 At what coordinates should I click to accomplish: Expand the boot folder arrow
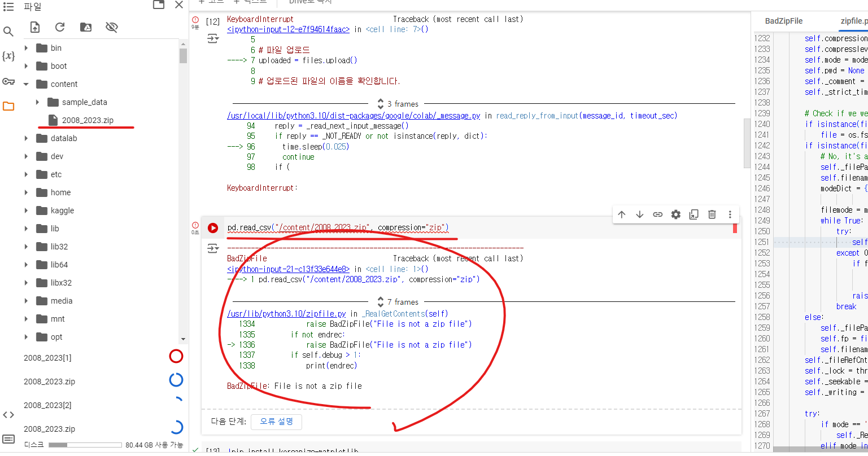click(26, 66)
